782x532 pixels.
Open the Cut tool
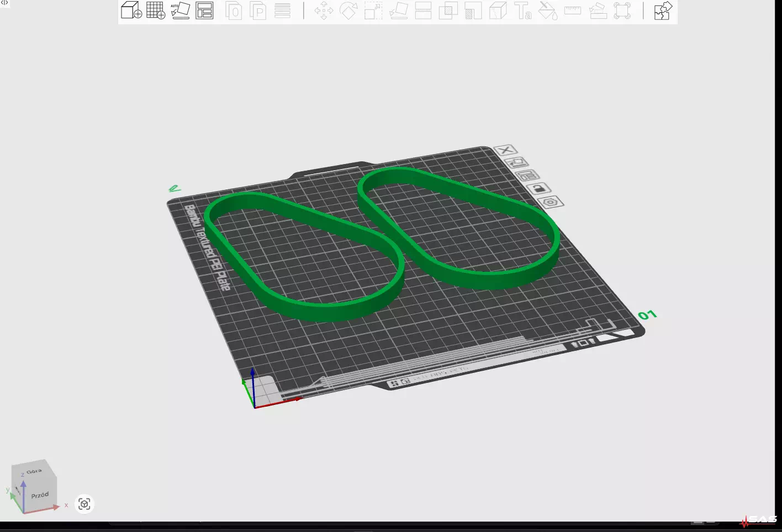[423, 11]
